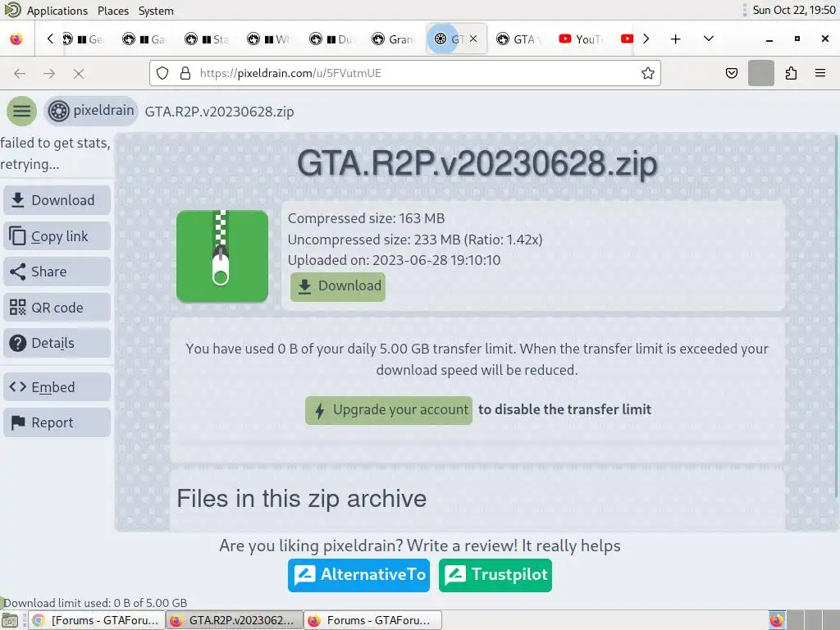The image size is (840, 630).
Task: Open the Firefox application menu
Action: click(x=820, y=73)
